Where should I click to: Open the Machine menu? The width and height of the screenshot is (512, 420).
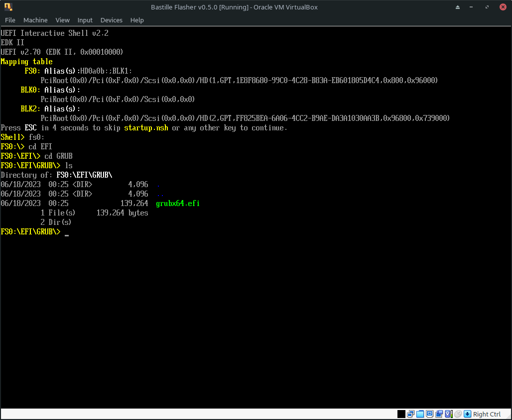[x=35, y=20]
